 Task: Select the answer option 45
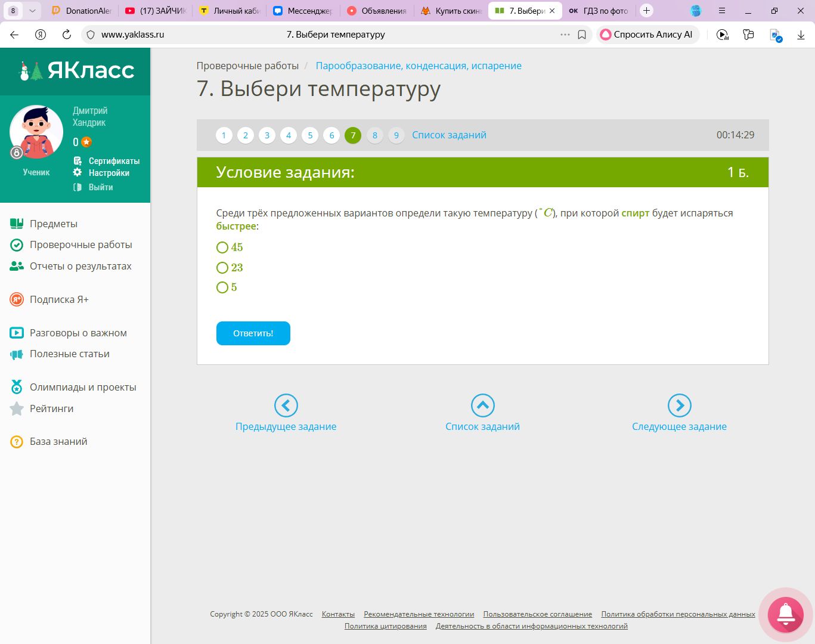(x=222, y=247)
